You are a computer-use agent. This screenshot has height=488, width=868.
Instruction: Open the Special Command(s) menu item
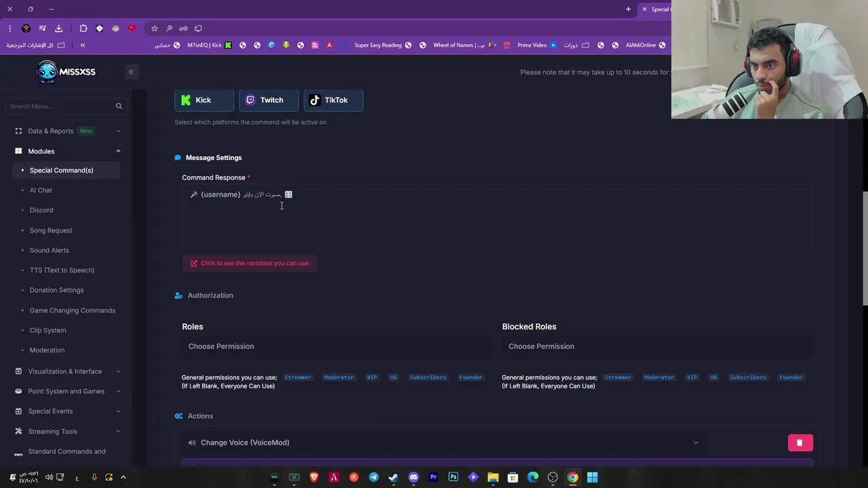(x=66, y=170)
